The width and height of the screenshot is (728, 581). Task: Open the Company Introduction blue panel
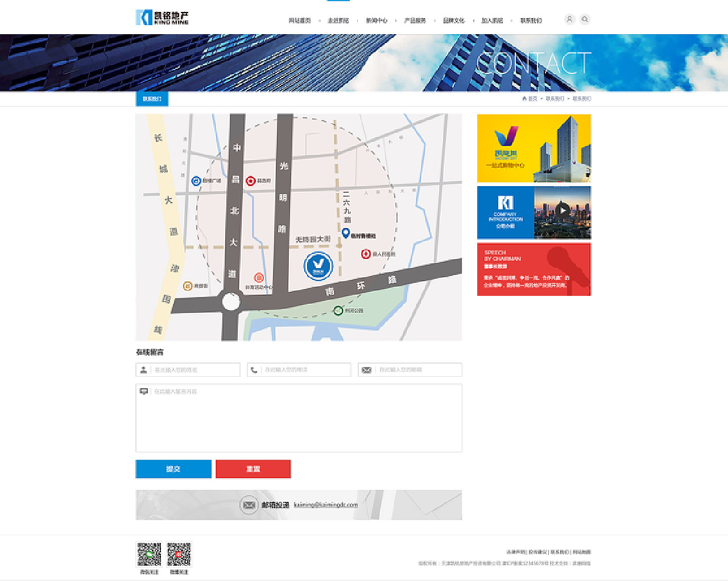pos(506,212)
